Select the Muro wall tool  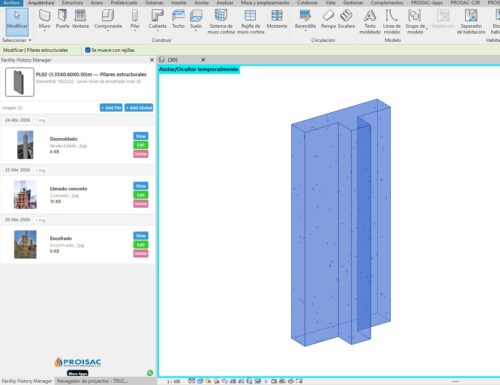tap(45, 19)
